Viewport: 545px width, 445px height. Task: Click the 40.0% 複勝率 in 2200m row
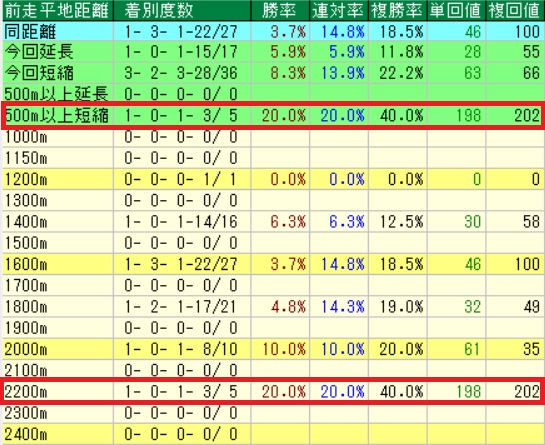(401, 392)
